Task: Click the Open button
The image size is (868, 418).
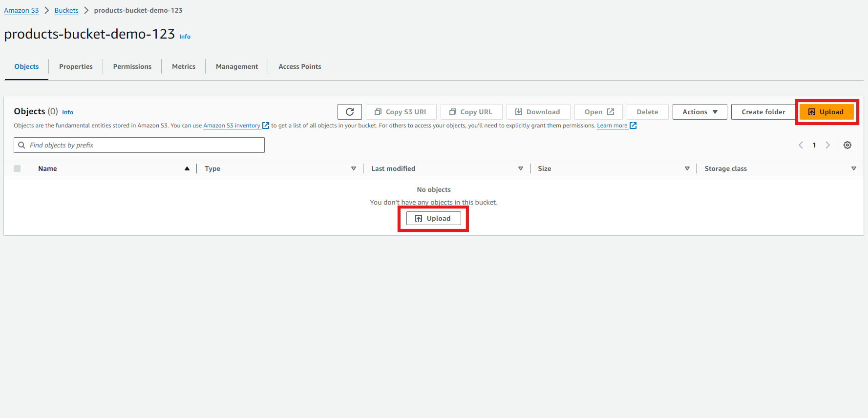Action: [x=598, y=112]
